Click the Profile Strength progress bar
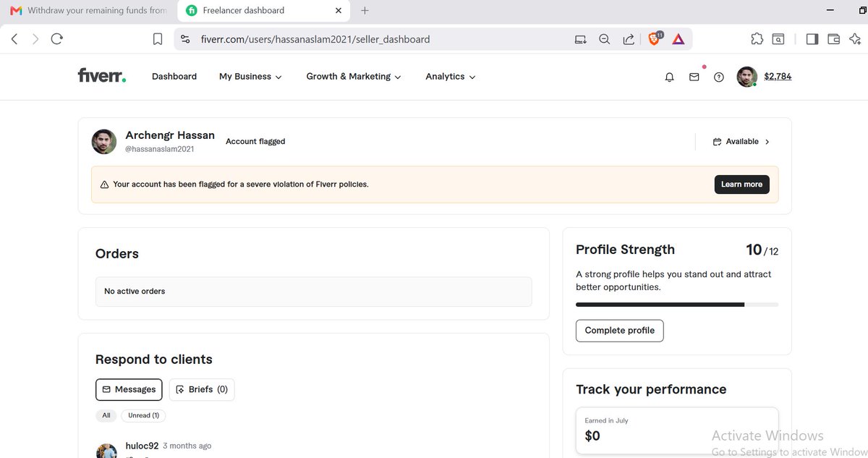The width and height of the screenshot is (868, 458). (x=677, y=305)
